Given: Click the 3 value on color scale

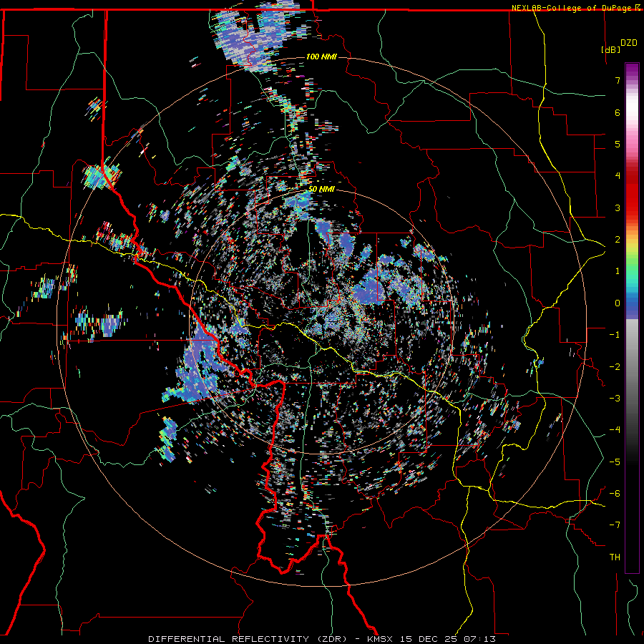Looking at the screenshot, I should point(618,208).
